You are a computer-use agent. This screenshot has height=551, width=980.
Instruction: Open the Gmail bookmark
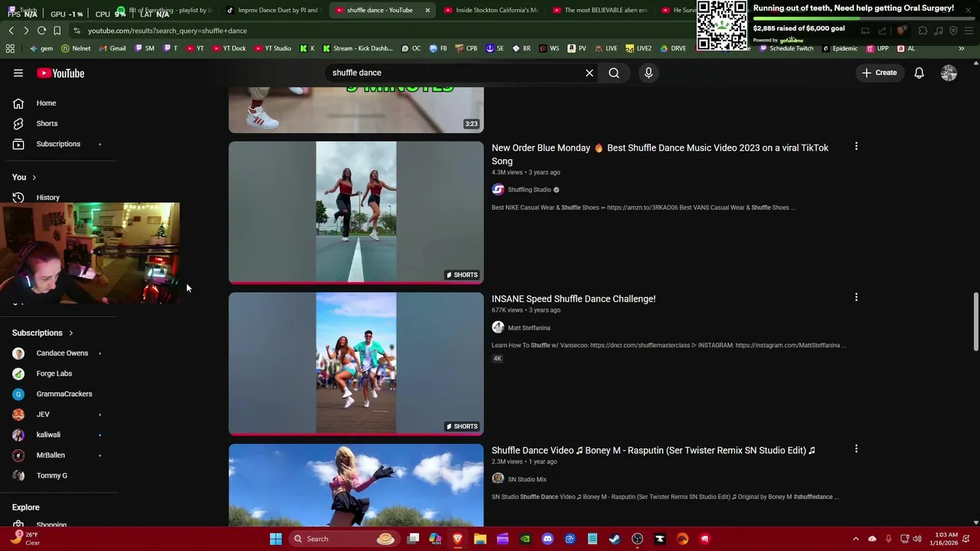113,48
